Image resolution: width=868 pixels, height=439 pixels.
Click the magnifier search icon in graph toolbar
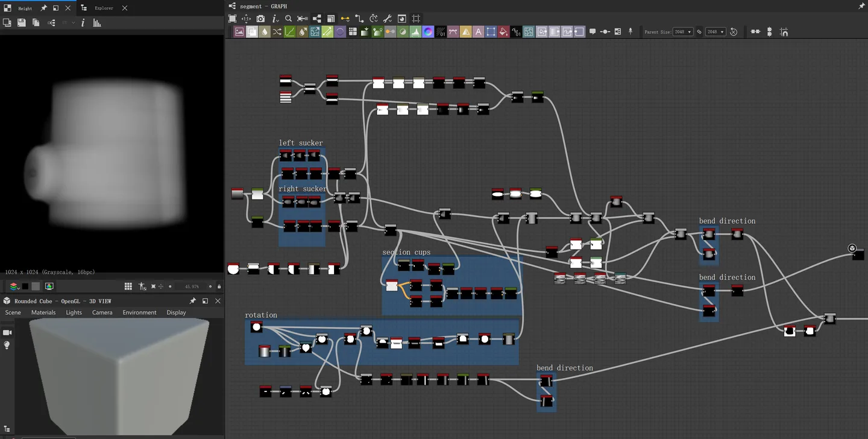click(x=288, y=19)
